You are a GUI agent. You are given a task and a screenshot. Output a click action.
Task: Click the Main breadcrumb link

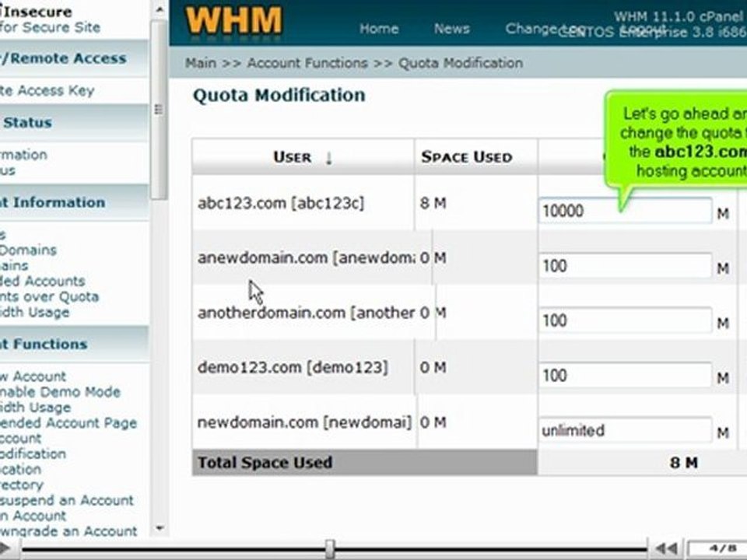201,63
